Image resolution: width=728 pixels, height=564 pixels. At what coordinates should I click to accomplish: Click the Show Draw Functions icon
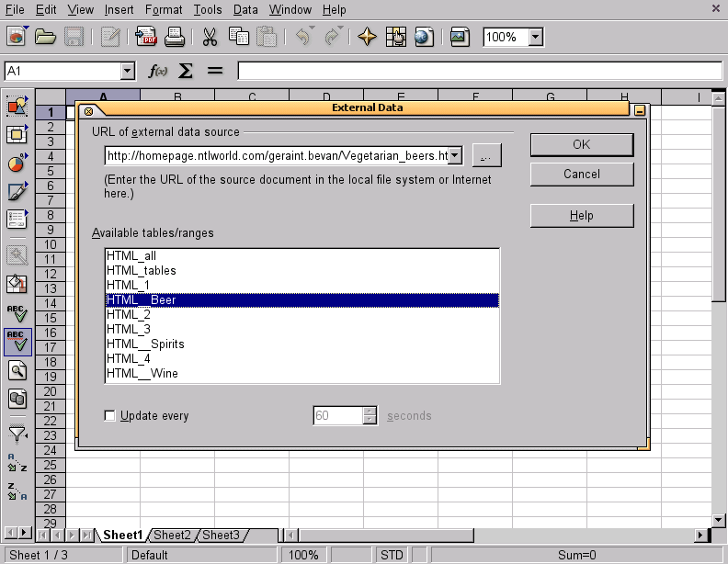click(17, 191)
